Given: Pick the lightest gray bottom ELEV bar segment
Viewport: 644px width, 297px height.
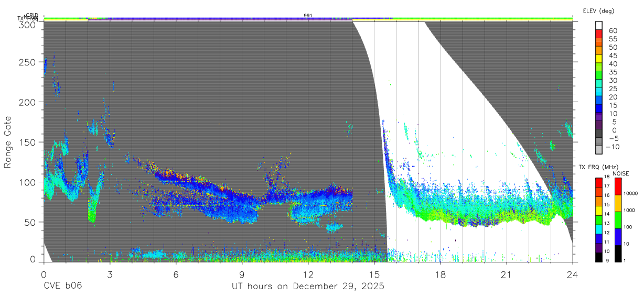Looking at the screenshot, I should pos(599,150).
